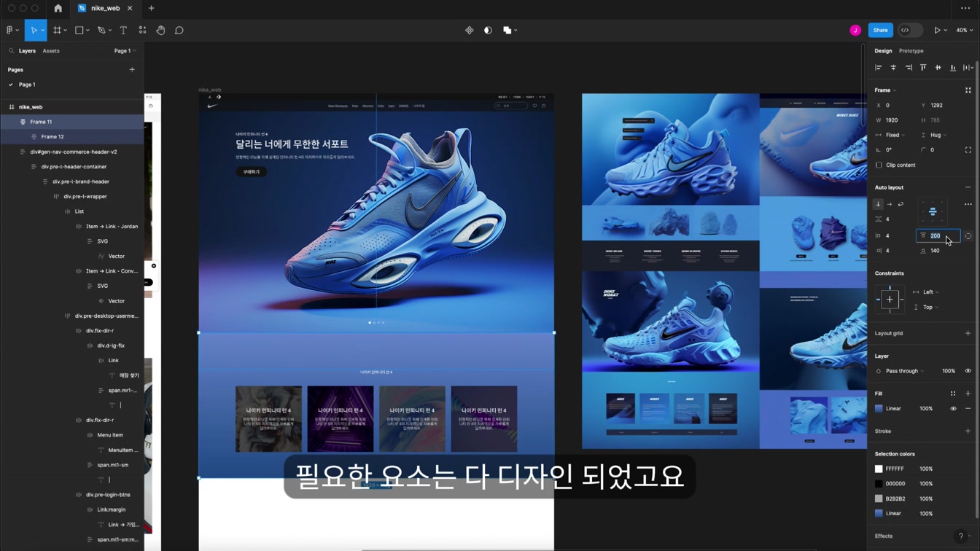The height and width of the screenshot is (551, 980).
Task: Select the Item → Link - Jordan layer
Action: 112,226
